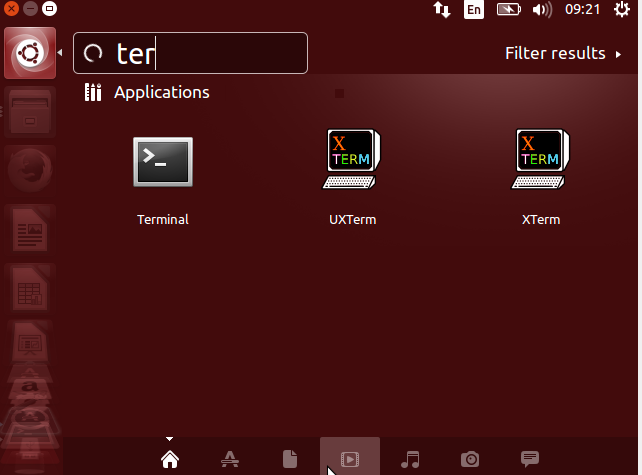The image size is (642, 475).
Task: Click the clock showing 09:21
Action: 582,9
